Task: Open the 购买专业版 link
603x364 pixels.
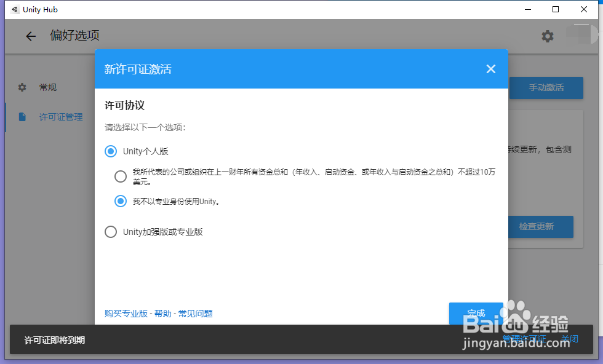Action: pyautogui.click(x=126, y=314)
